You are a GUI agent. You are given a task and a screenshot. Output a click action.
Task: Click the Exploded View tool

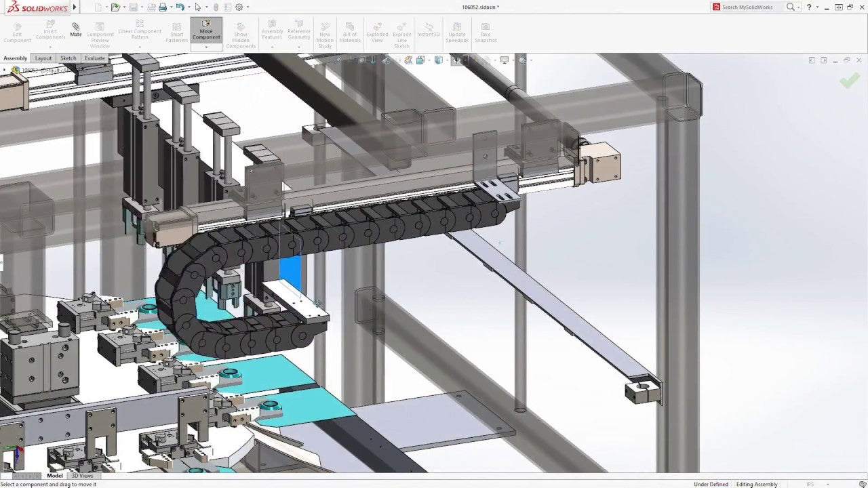click(x=377, y=32)
